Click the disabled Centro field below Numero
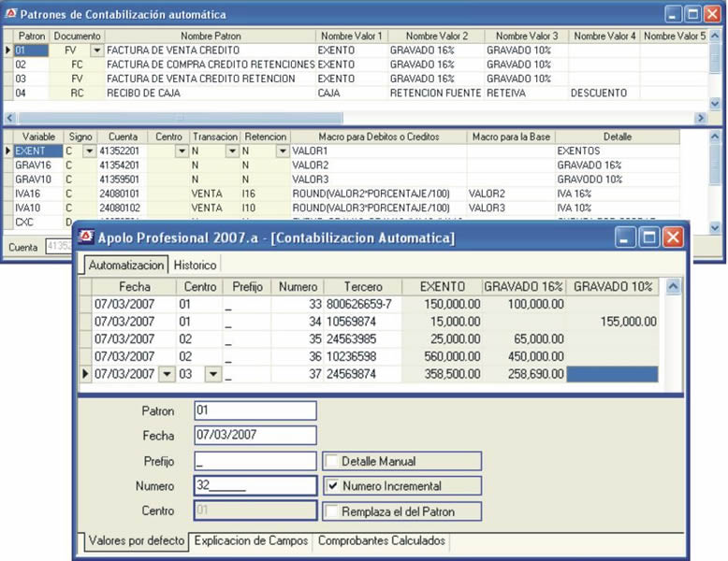 coord(255,511)
